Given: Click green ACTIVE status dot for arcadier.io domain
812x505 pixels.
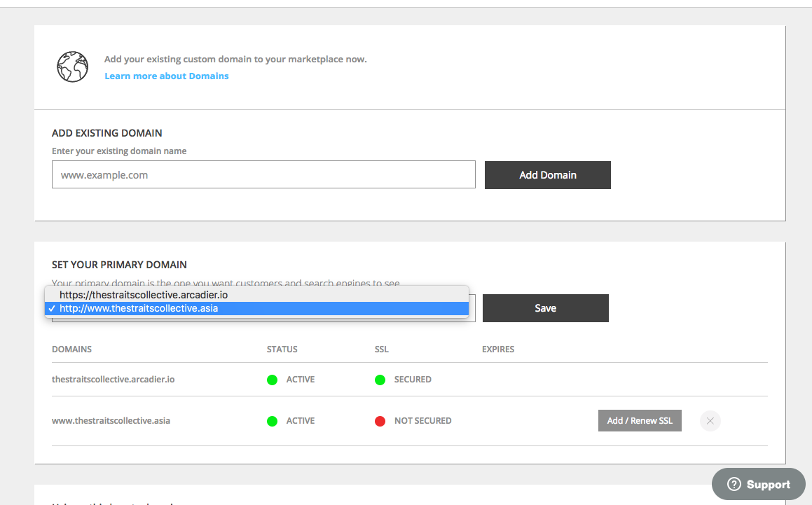Looking at the screenshot, I should click(x=272, y=380).
